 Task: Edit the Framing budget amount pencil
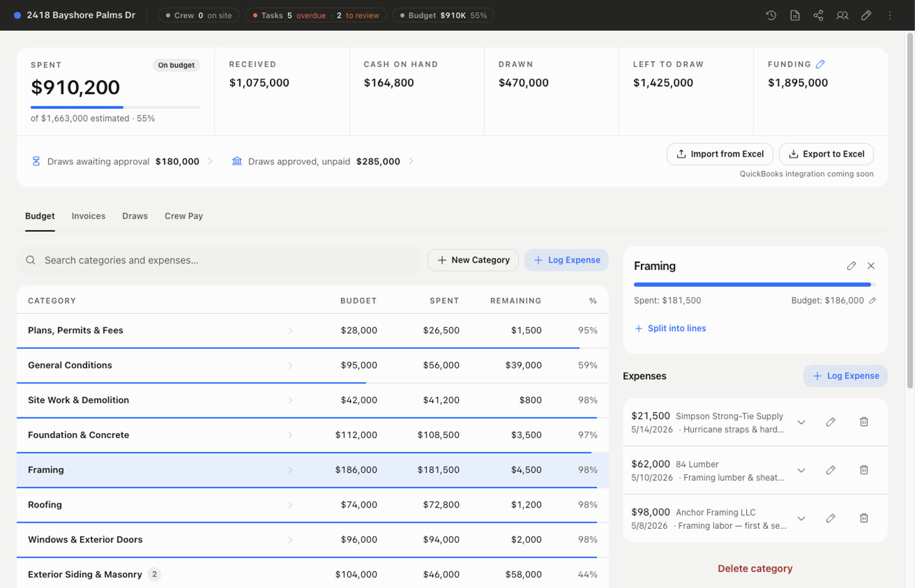click(872, 301)
